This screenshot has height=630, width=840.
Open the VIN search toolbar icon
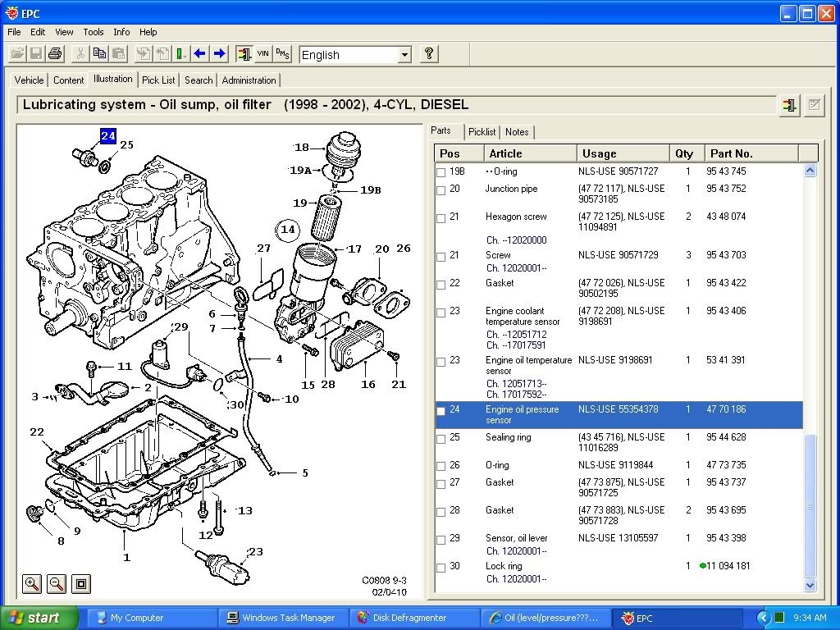click(x=263, y=54)
